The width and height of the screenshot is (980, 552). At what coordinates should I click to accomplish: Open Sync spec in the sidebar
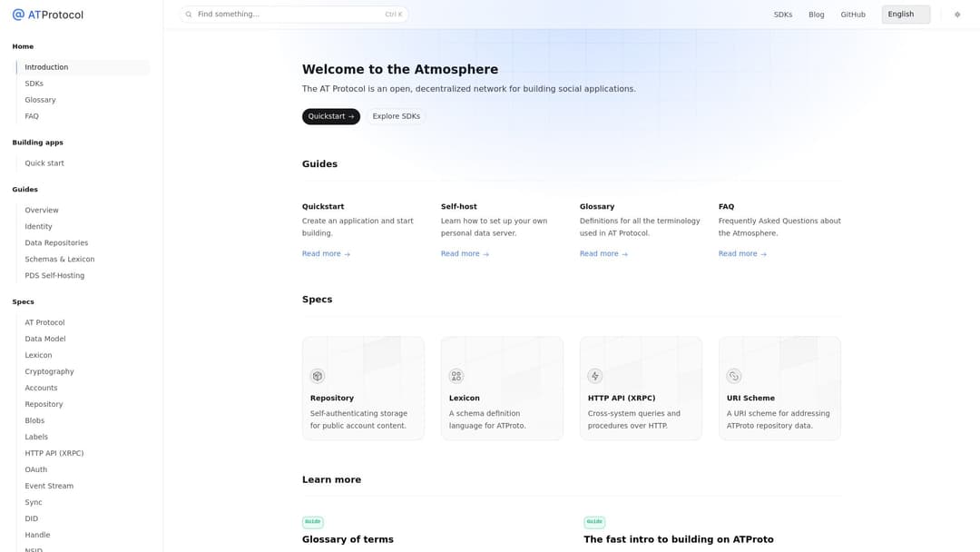pos(34,502)
